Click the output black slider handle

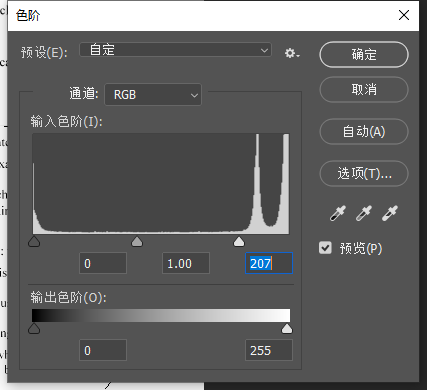coord(34,329)
